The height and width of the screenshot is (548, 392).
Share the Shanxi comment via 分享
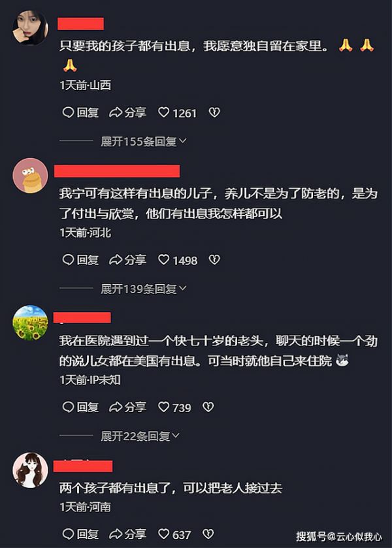click(x=127, y=112)
